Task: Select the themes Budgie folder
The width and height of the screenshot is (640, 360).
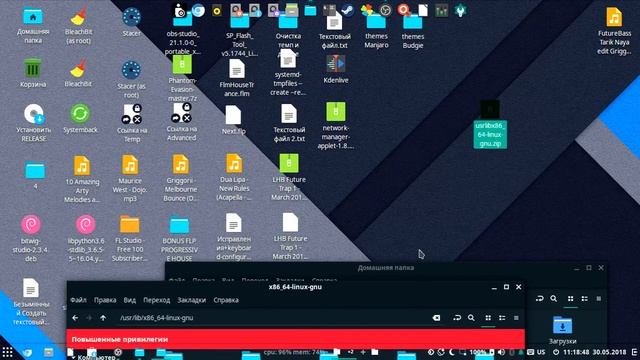Action: (x=413, y=32)
